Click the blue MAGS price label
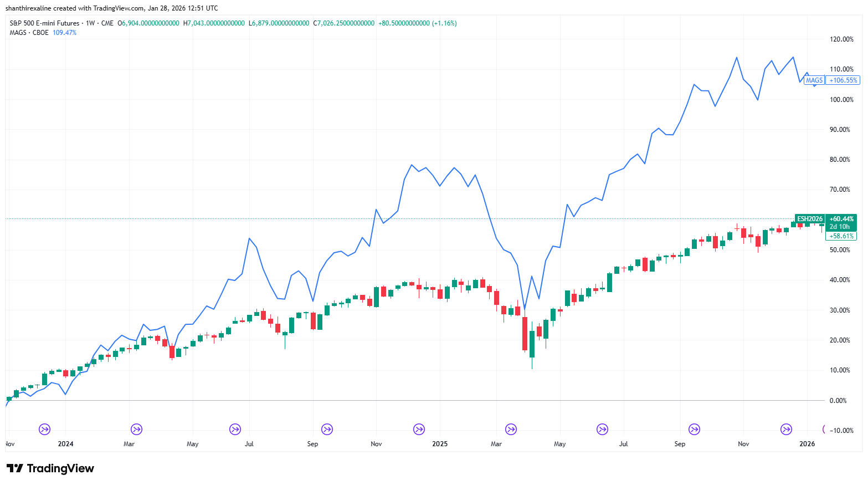Viewport: 868px width, 485px height. click(x=814, y=80)
